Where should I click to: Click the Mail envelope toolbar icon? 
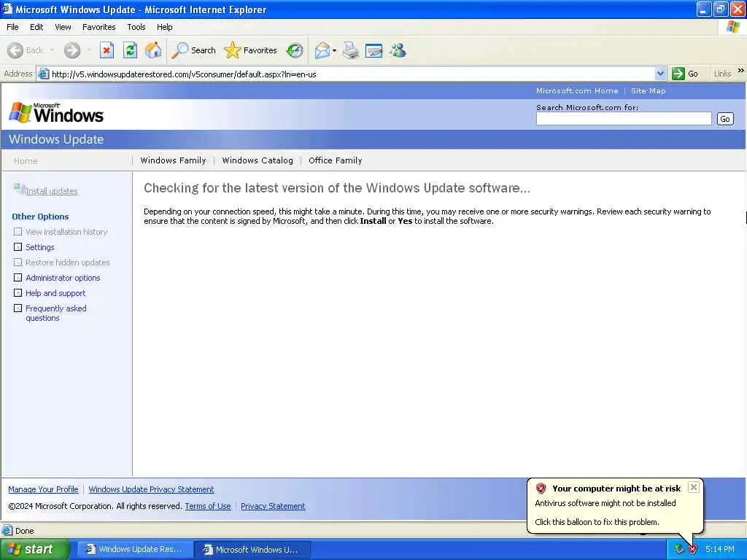coord(322,50)
